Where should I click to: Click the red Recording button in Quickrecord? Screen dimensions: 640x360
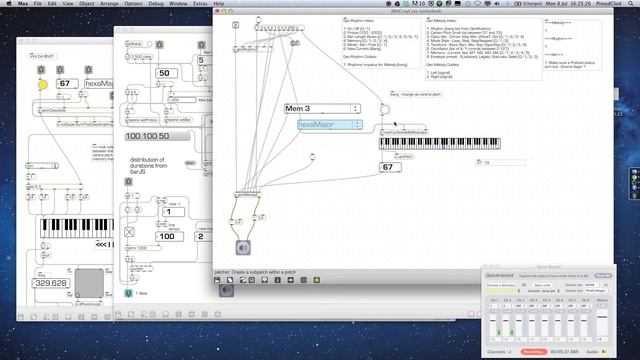533,351
